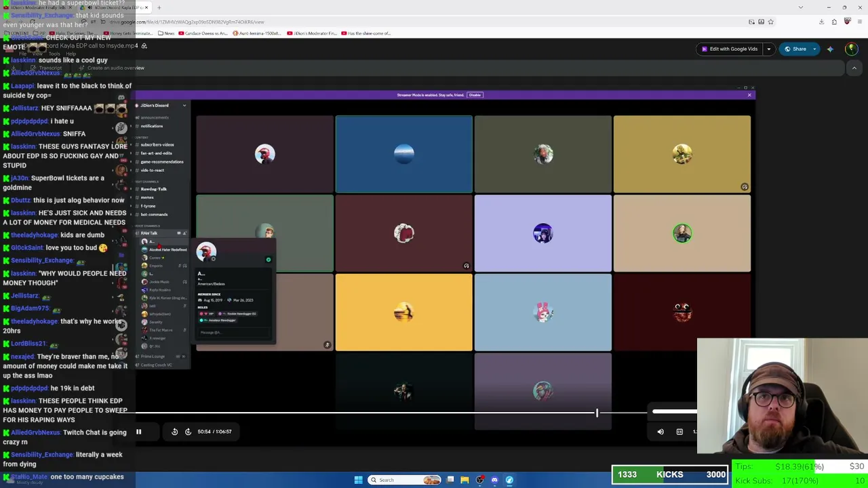
Task: Open the memes channel
Action: 147,197
